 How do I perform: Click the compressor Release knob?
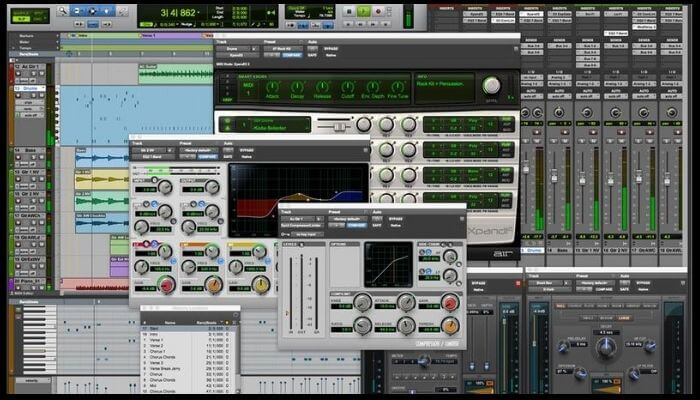coord(406,326)
